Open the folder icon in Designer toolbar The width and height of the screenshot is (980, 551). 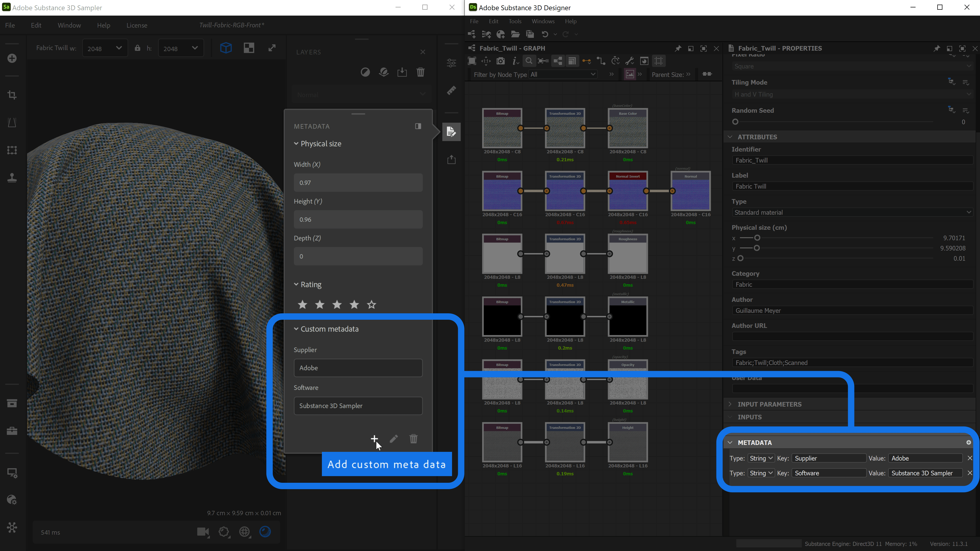click(515, 34)
